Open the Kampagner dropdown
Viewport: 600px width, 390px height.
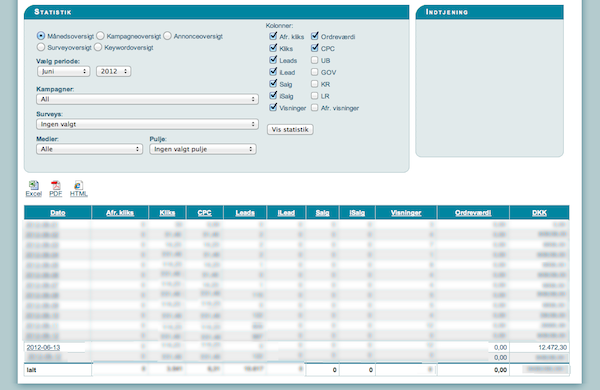[147, 99]
